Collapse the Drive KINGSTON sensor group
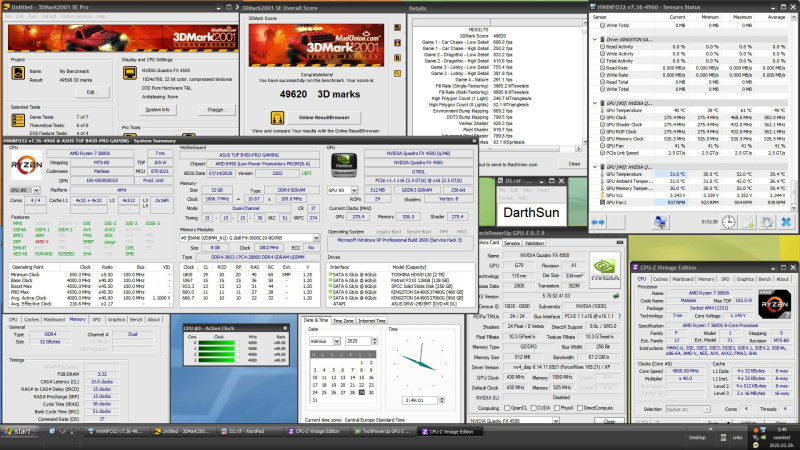The image size is (800, 450). [x=595, y=39]
